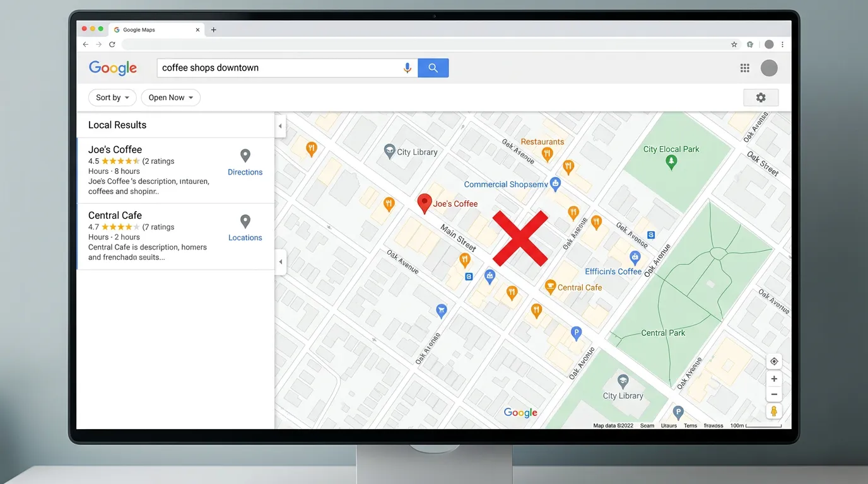
Task: Click the Hours · 2 hours text
Action: coord(114,237)
